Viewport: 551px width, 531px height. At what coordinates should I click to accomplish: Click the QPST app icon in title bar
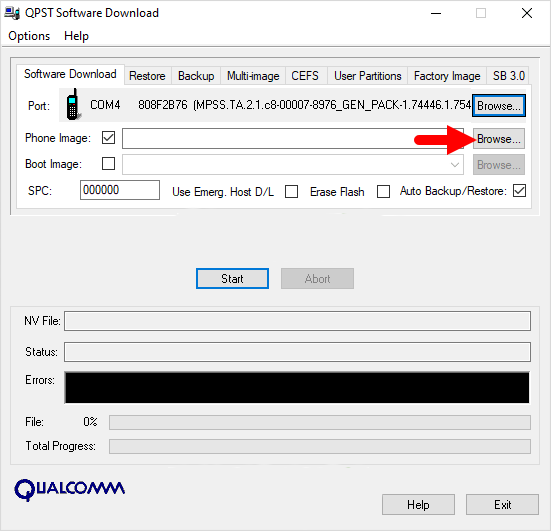12,13
